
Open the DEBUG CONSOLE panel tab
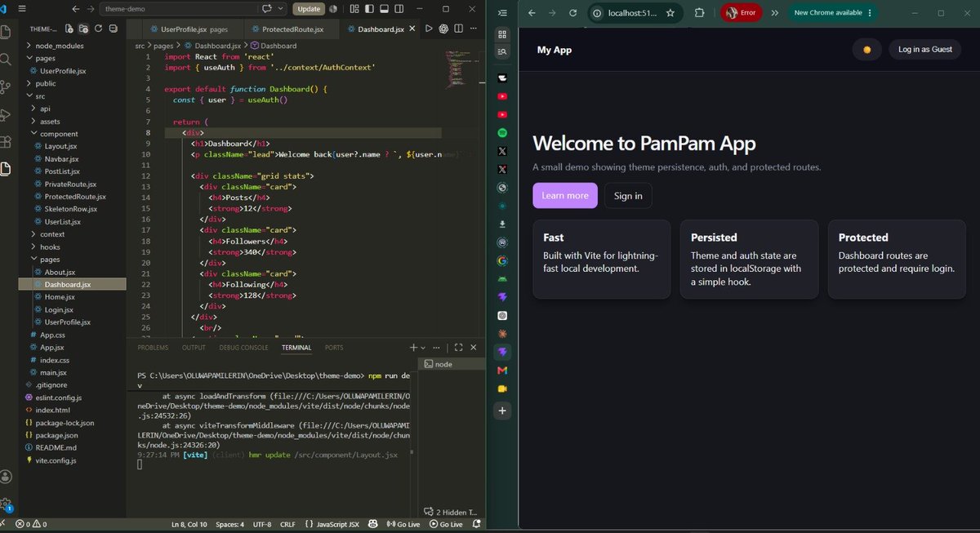[243, 348]
